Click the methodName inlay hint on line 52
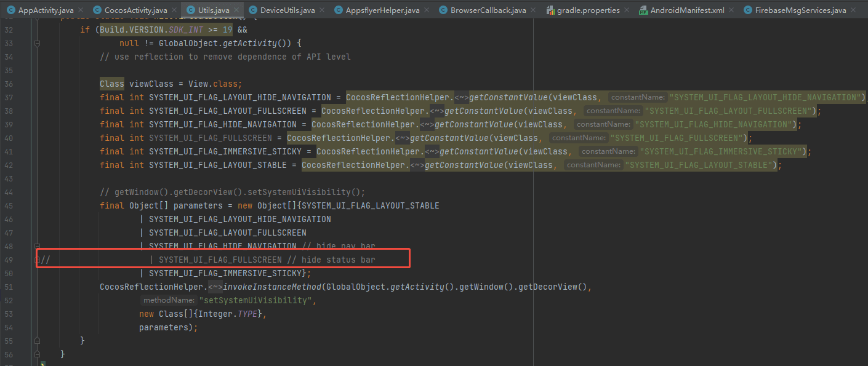Screen dimensions: 868x366 coord(169,300)
